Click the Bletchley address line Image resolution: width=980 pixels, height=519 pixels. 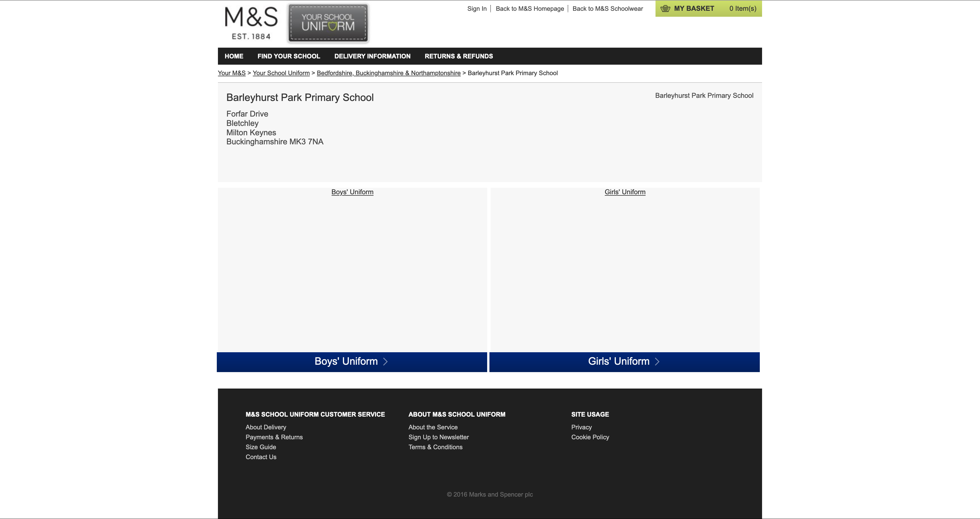pyautogui.click(x=242, y=123)
